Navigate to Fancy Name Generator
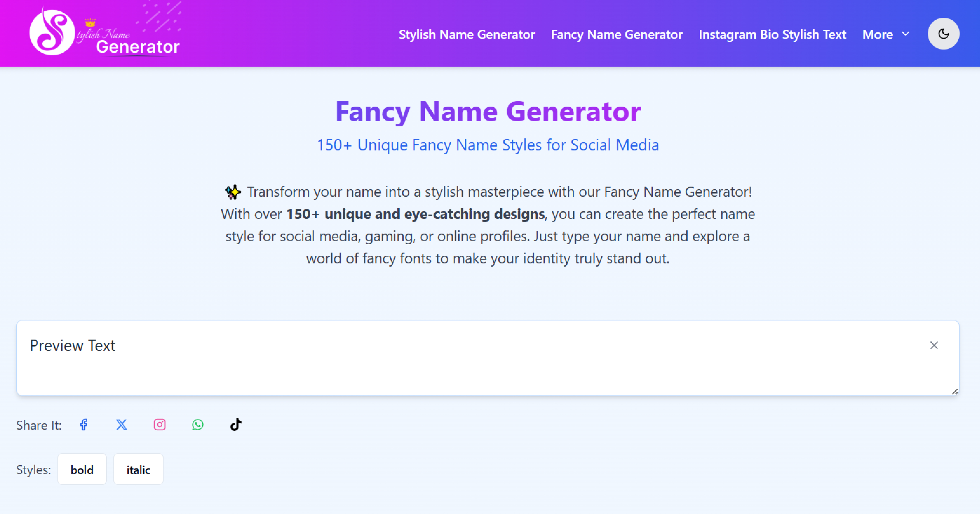Viewport: 980px width, 514px height. click(616, 34)
